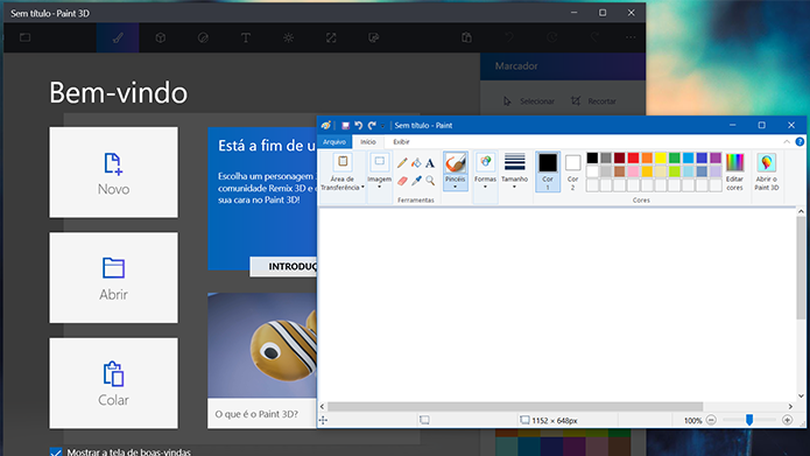Open the Arquivo menu tab

[x=334, y=142]
